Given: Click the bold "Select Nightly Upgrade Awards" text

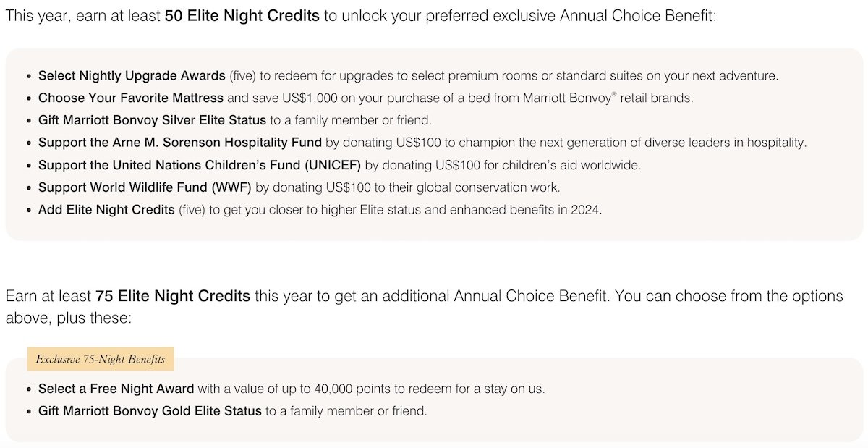Looking at the screenshot, I should pyautogui.click(x=132, y=75).
